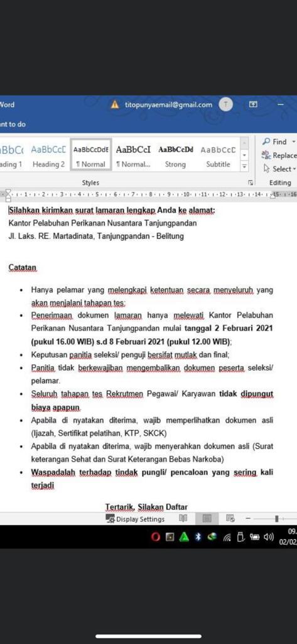Open the Styles pane dialog launcher

click(251, 183)
